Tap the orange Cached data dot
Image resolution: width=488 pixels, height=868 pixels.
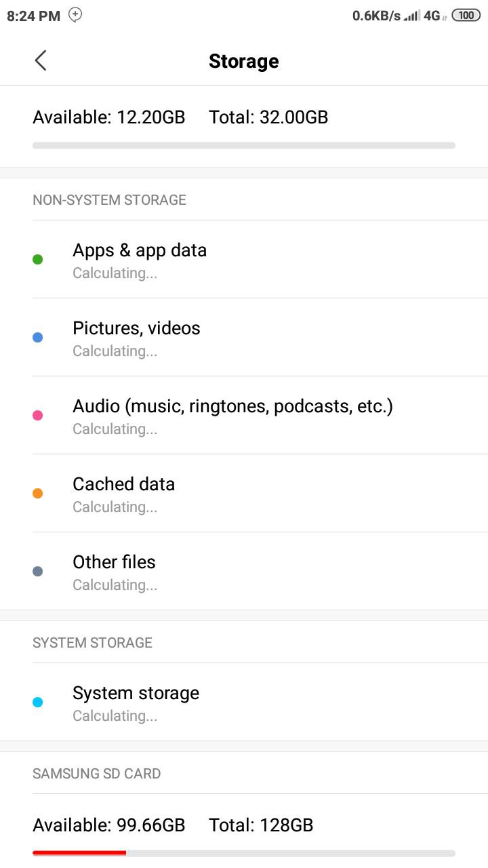pos(38,493)
